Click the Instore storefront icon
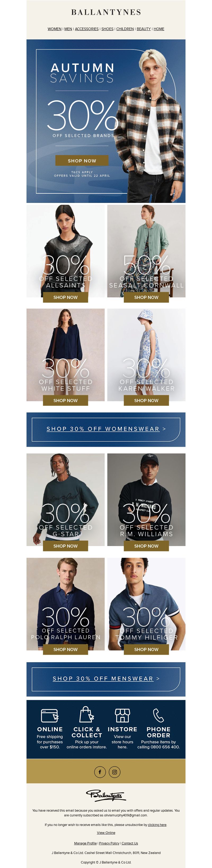 tap(122, 715)
